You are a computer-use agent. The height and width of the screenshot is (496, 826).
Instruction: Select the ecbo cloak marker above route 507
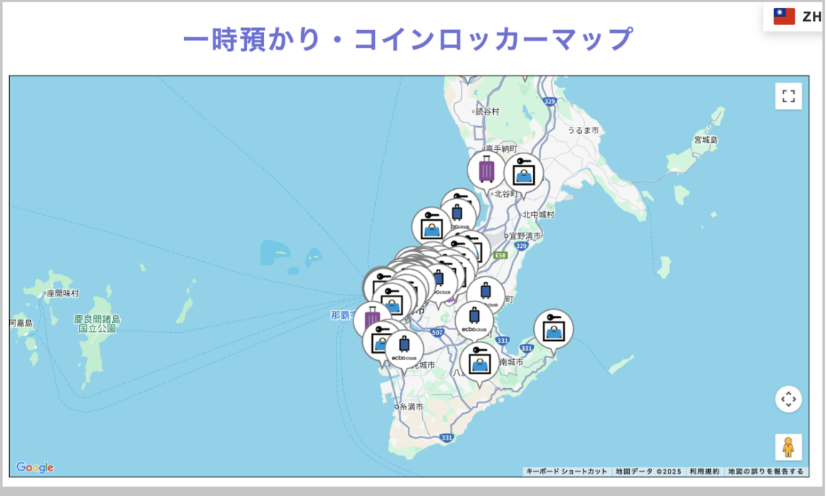474,320
